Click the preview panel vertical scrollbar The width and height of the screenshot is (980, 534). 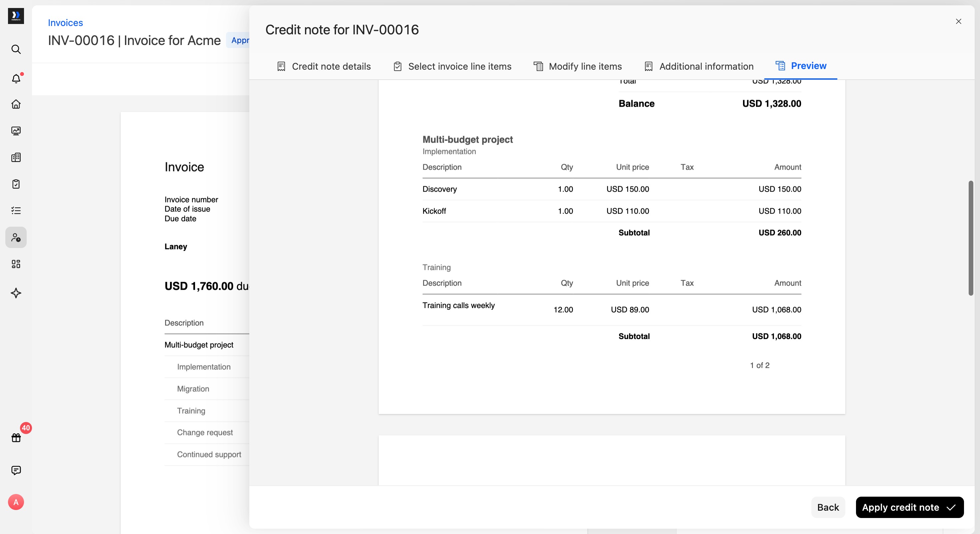(970, 238)
